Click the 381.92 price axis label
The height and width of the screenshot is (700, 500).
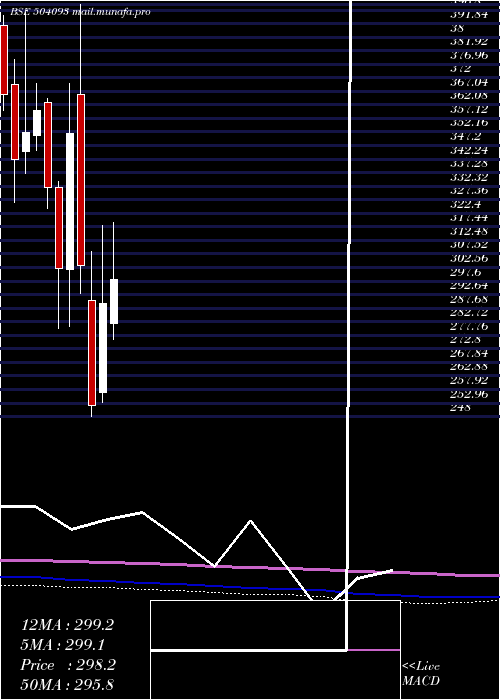[469, 42]
